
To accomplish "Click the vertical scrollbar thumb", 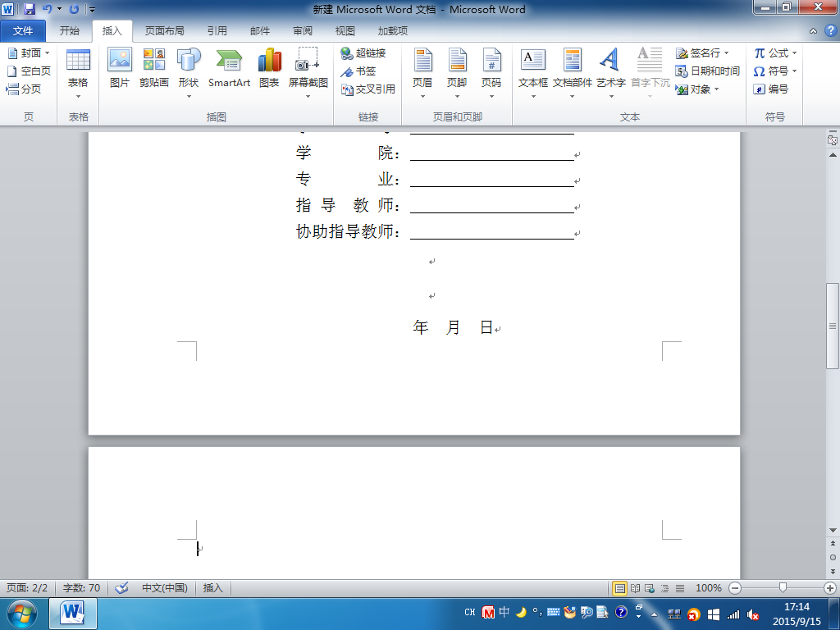I will [x=833, y=326].
